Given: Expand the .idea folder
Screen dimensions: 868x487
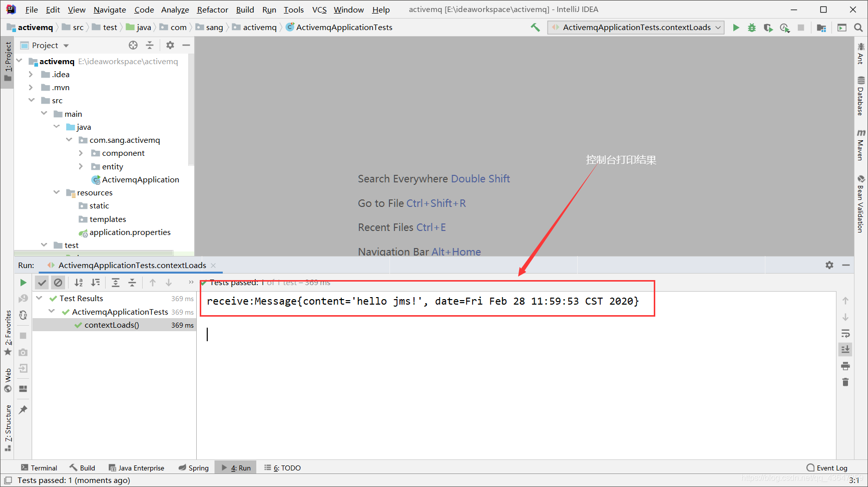Looking at the screenshot, I should tap(31, 74).
